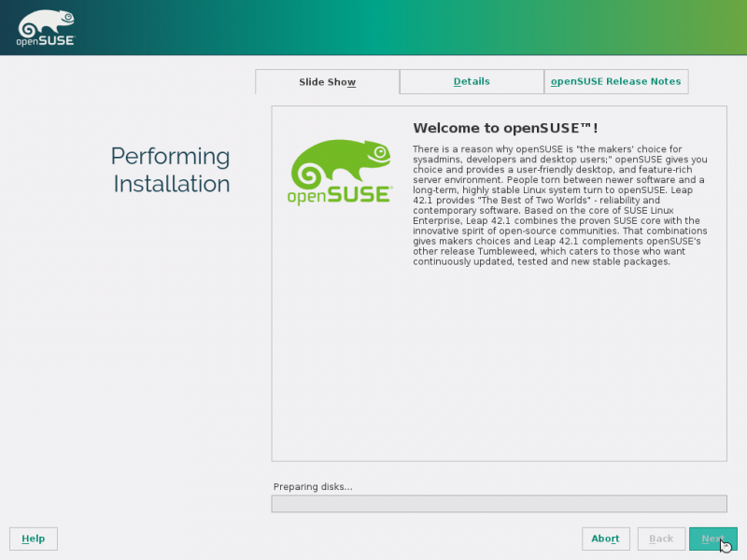Viewport: 747px width, 560px height.
Task: Click the 'Welcome to openSUSE' heading
Action: point(505,128)
